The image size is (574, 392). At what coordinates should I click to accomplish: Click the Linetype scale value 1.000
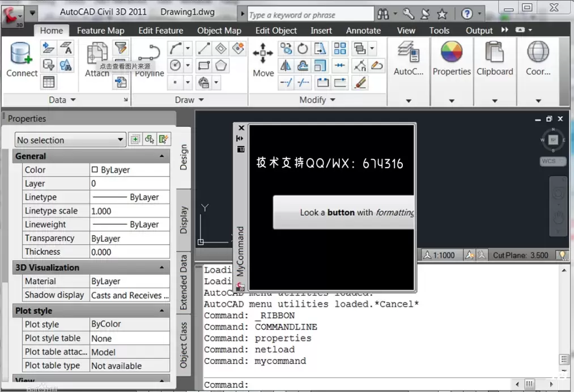tap(130, 211)
